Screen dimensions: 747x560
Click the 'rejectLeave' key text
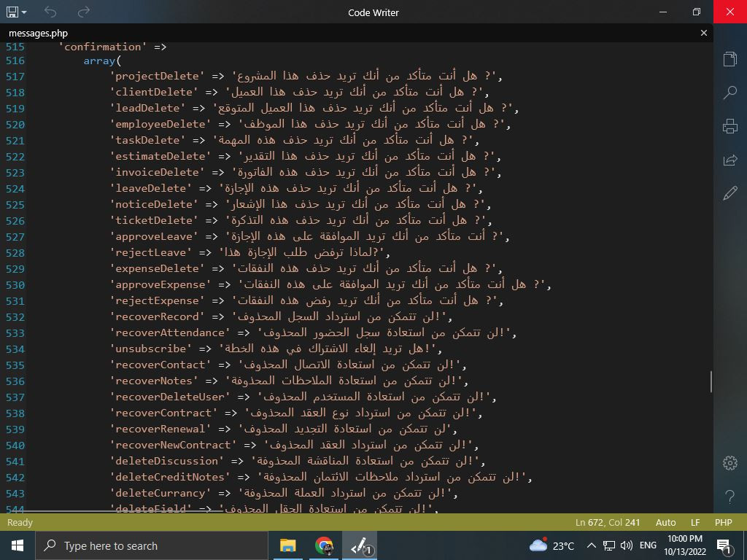coord(151,252)
